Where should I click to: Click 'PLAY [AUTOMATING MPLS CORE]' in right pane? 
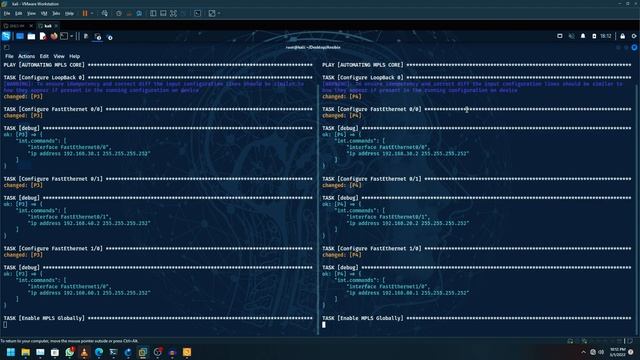362,65
